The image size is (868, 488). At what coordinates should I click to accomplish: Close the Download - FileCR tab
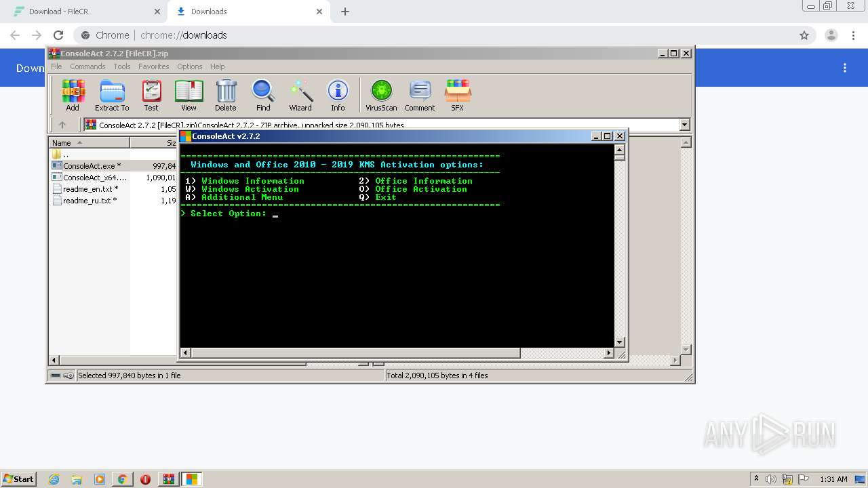pyautogui.click(x=157, y=12)
